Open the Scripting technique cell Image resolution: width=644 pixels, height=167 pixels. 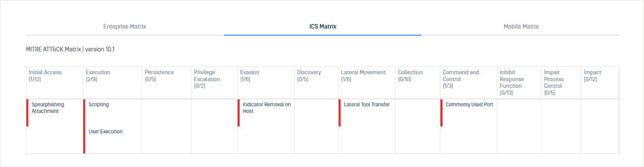point(113,113)
